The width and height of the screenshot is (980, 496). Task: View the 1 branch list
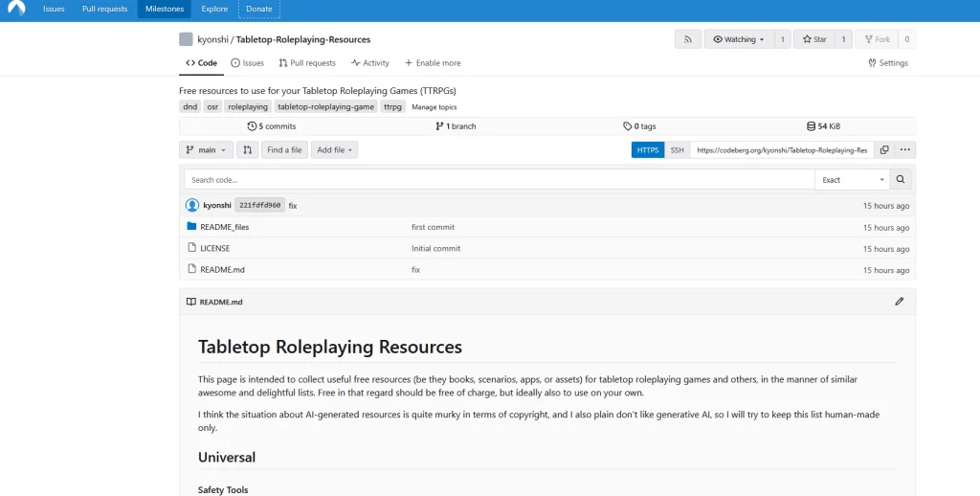(x=456, y=126)
